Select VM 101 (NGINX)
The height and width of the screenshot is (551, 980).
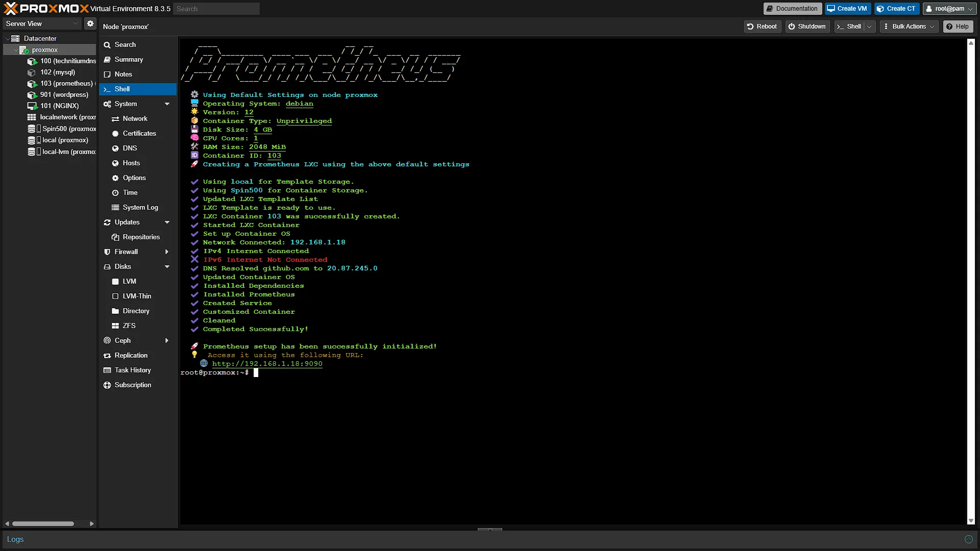[x=53, y=106]
